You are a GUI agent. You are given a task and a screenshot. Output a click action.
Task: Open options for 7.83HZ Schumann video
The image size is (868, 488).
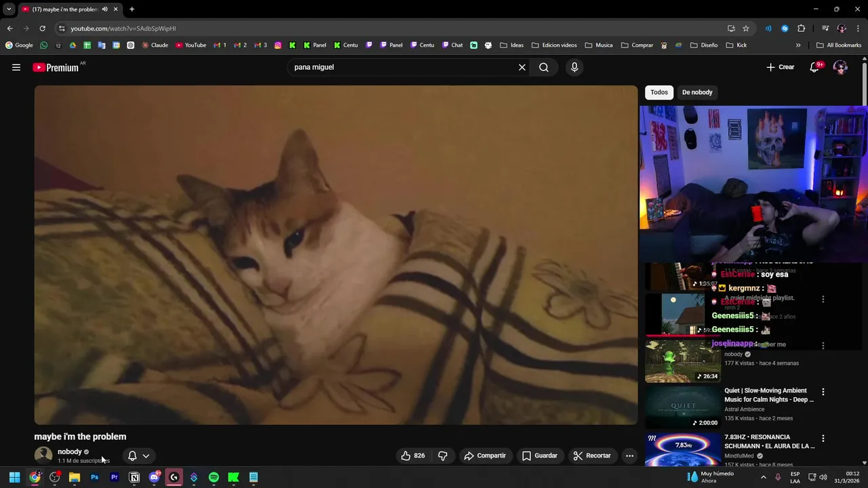(x=823, y=439)
